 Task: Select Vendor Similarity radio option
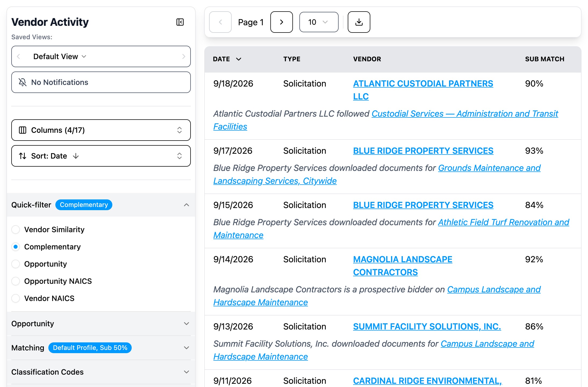click(x=16, y=230)
